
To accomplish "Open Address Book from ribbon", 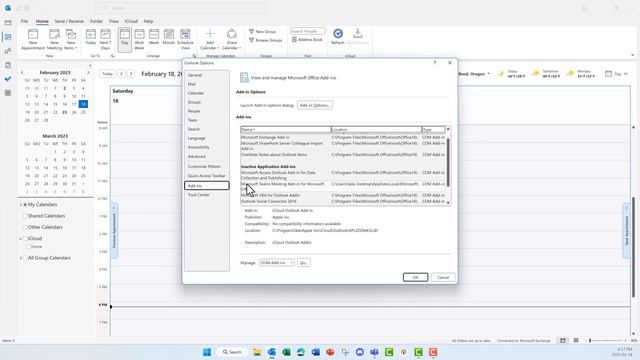I will click(x=307, y=40).
